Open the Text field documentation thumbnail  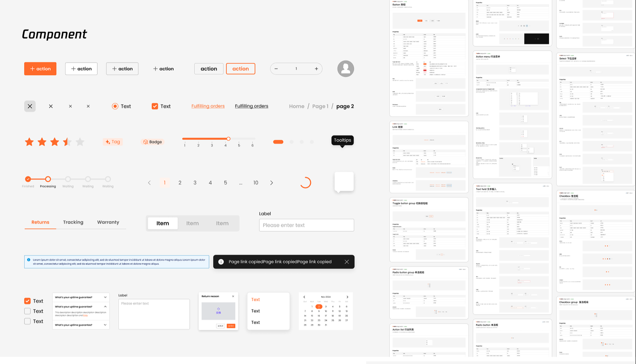coord(512,249)
